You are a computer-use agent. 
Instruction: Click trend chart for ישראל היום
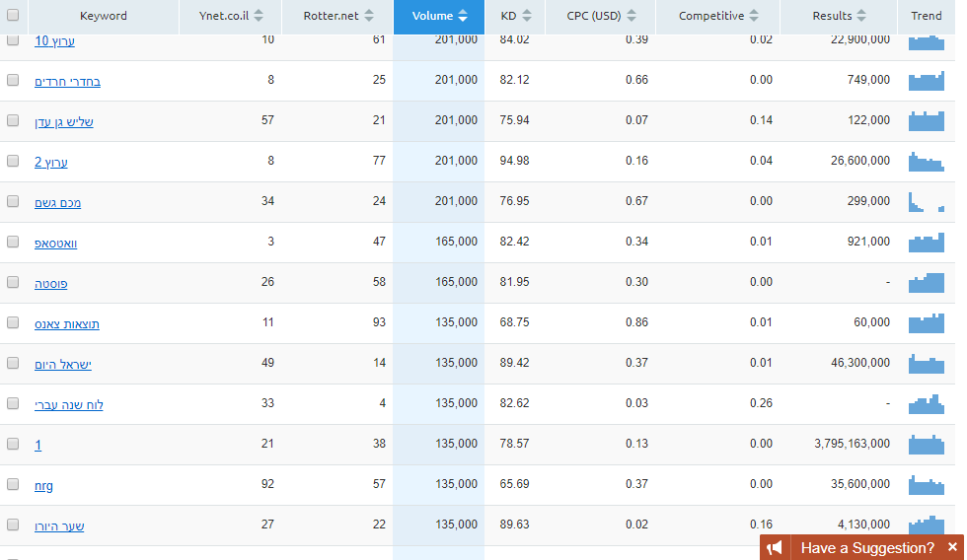coord(927,364)
